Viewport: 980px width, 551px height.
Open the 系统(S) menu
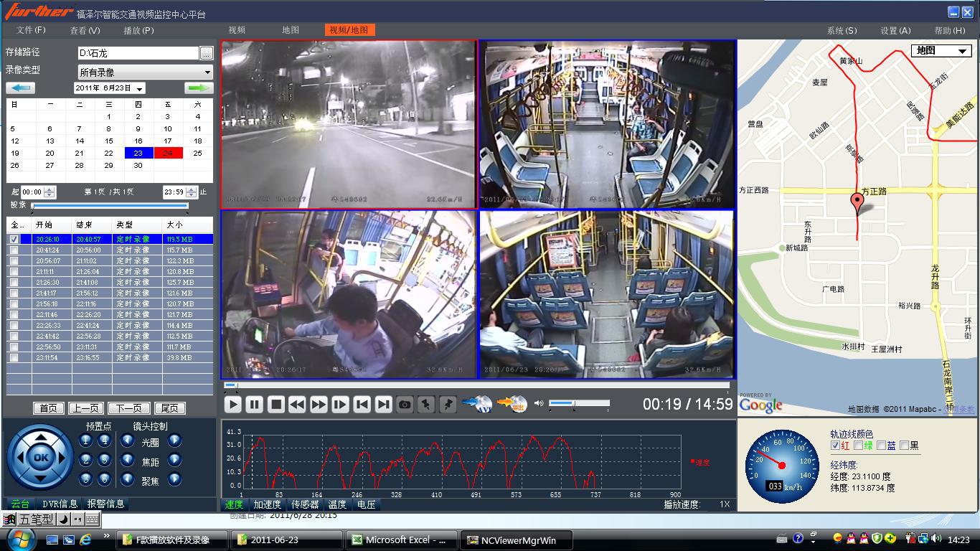[x=842, y=30]
